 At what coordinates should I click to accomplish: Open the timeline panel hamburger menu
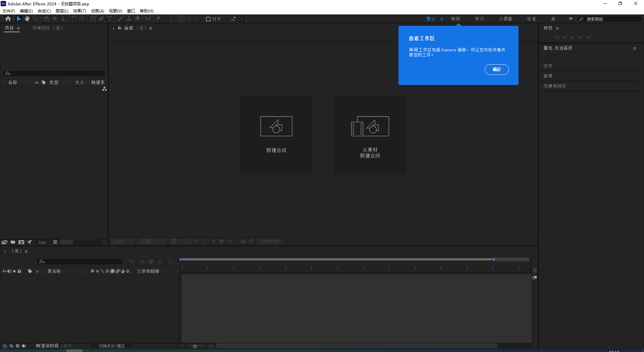click(26, 251)
